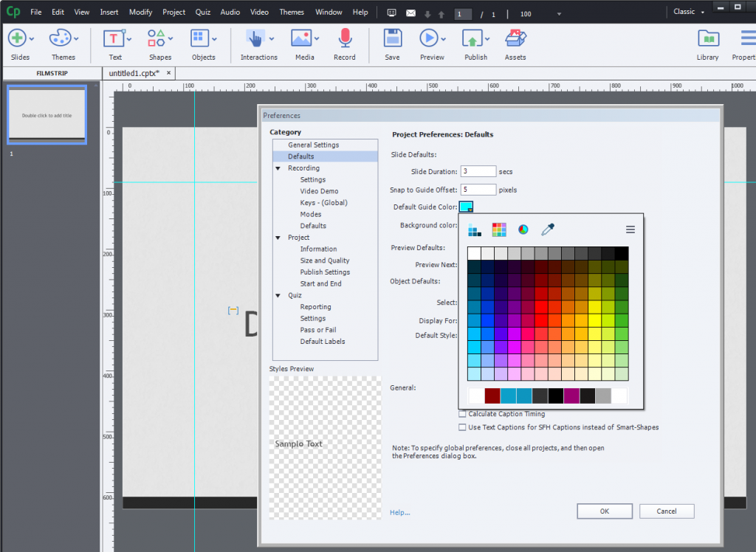The width and height of the screenshot is (756, 552).
Task: Click the Properties panel icon
Action: click(x=749, y=38)
